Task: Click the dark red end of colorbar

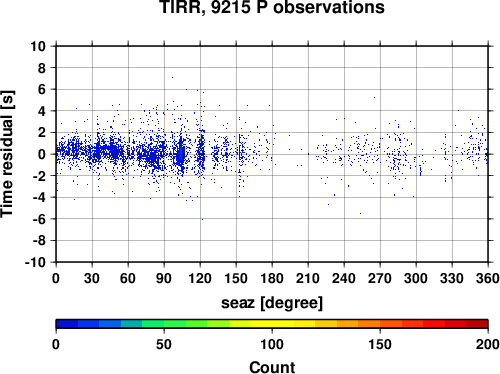Action: click(477, 324)
